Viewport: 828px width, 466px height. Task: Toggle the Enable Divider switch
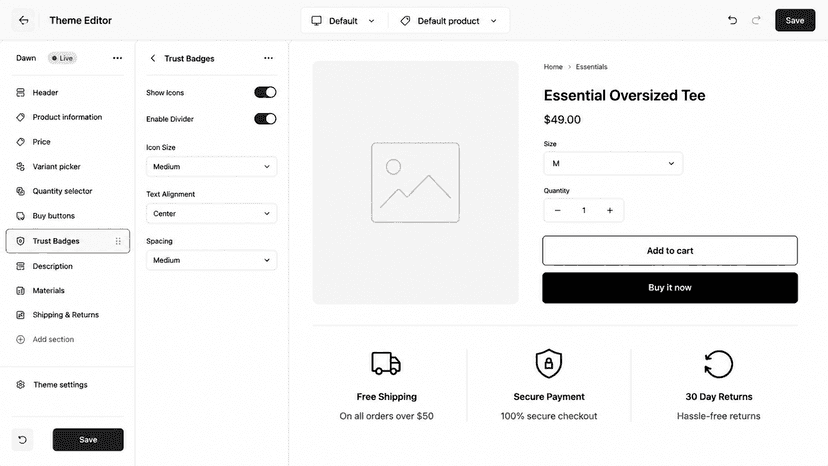point(265,119)
